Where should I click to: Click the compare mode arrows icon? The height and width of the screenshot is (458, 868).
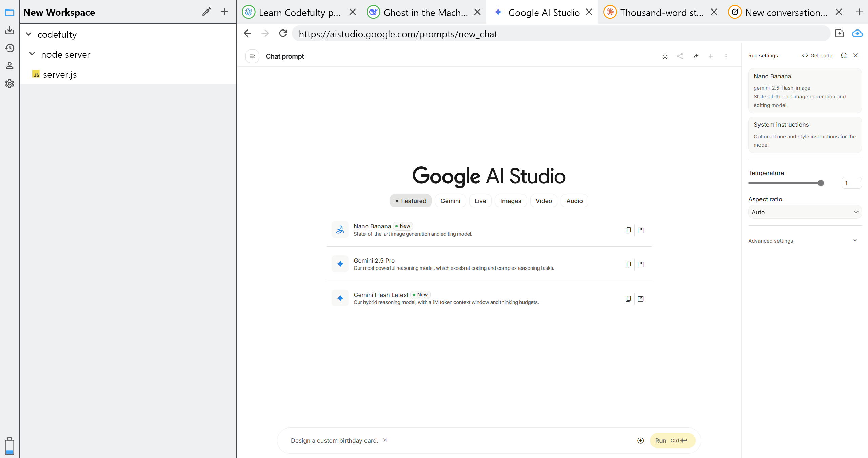695,56
